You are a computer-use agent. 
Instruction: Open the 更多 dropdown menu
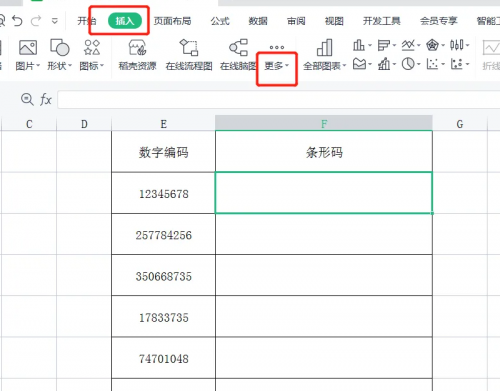coord(276,66)
